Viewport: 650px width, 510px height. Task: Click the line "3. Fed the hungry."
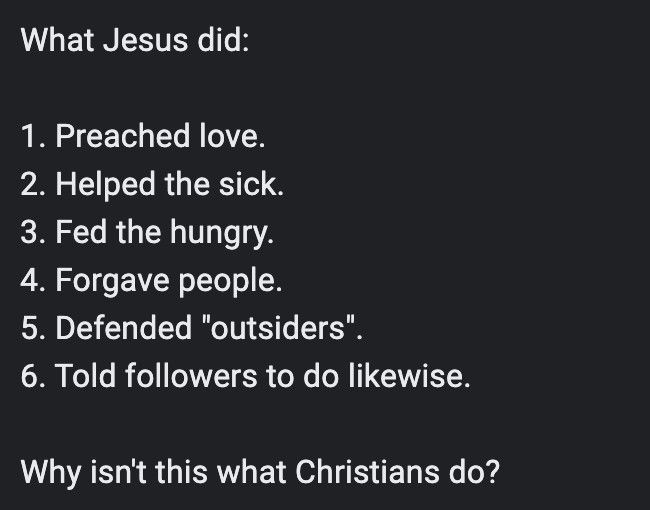(147, 233)
